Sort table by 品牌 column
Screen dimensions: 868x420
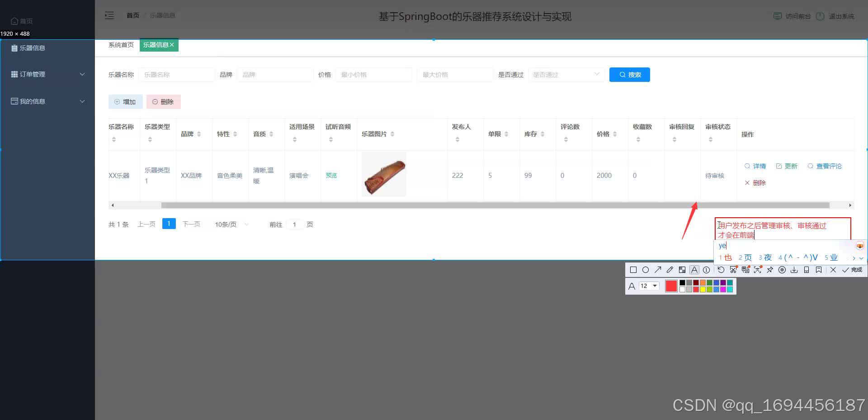click(x=199, y=134)
